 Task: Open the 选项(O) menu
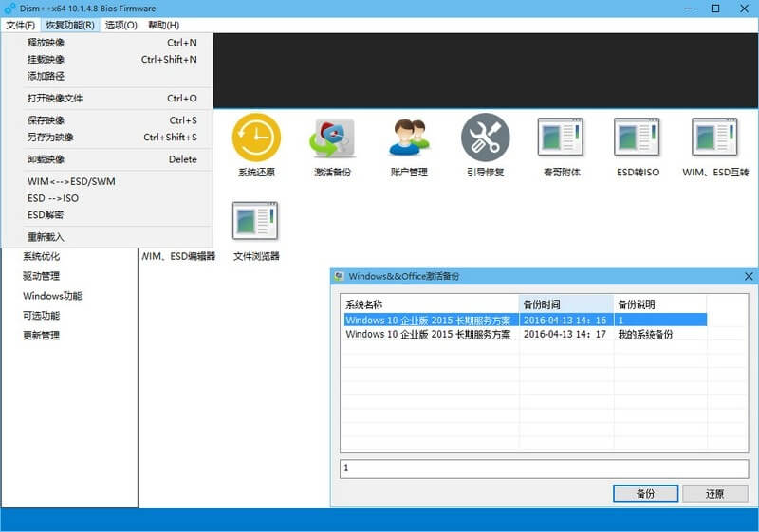click(120, 25)
